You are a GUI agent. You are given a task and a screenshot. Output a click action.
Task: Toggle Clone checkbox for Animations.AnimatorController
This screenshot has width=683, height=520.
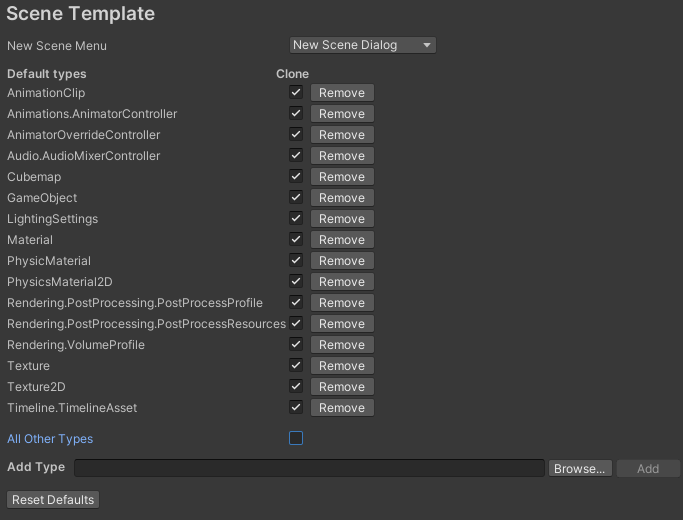point(296,113)
